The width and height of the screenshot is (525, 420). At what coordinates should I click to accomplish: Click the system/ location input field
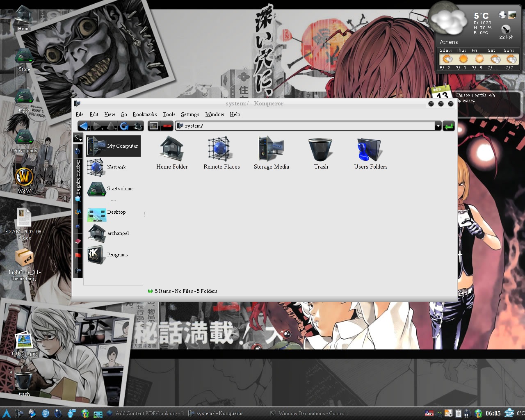click(x=306, y=126)
